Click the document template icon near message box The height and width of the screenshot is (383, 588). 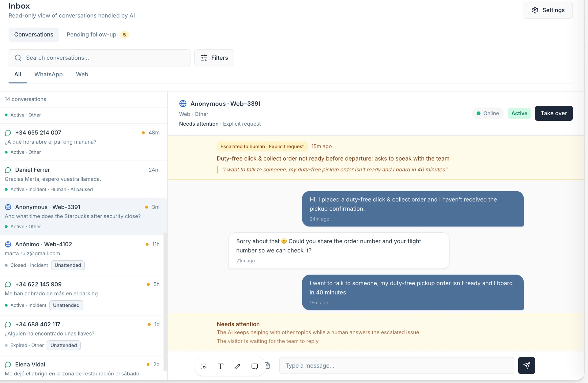pyautogui.click(x=268, y=365)
